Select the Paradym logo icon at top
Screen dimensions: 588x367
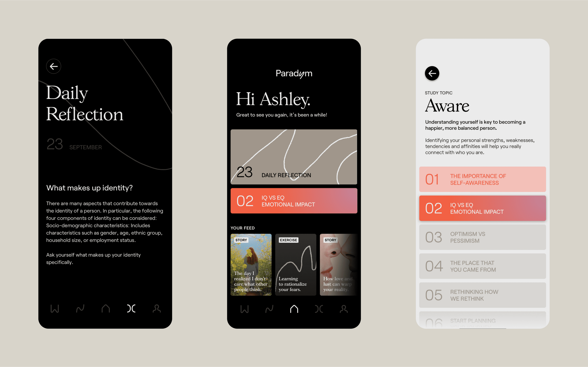coord(294,73)
